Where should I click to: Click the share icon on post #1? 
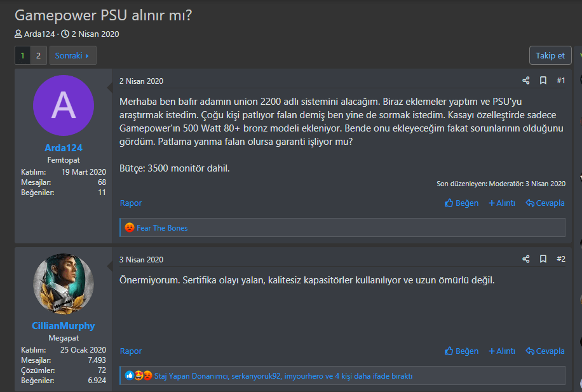tap(525, 81)
